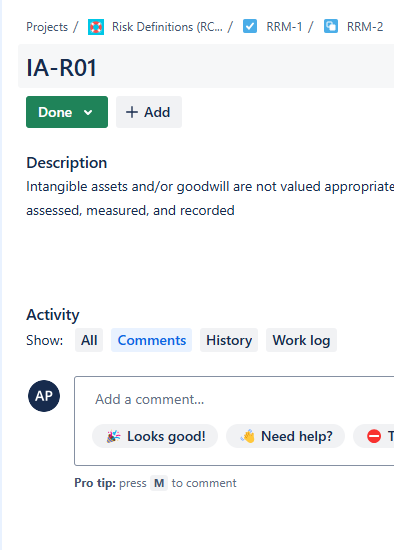Image resolution: width=394 pixels, height=550 pixels.
Task: Click the RRM-2 subtask icon
Action: point(330,27)
